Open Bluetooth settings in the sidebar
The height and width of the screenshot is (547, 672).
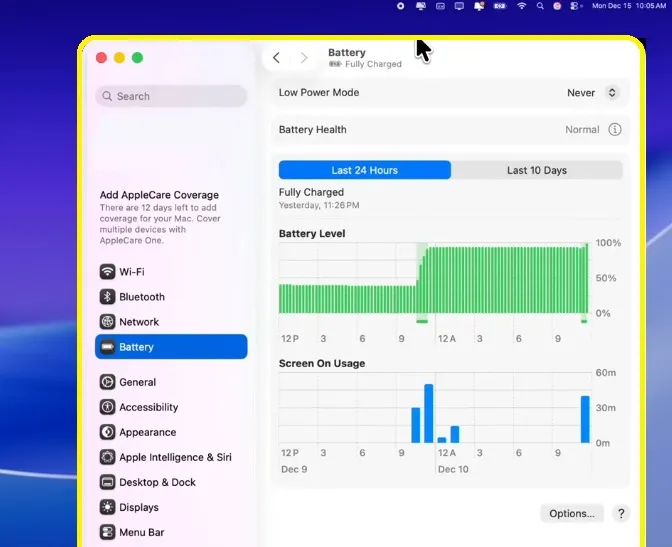[171, 297]
